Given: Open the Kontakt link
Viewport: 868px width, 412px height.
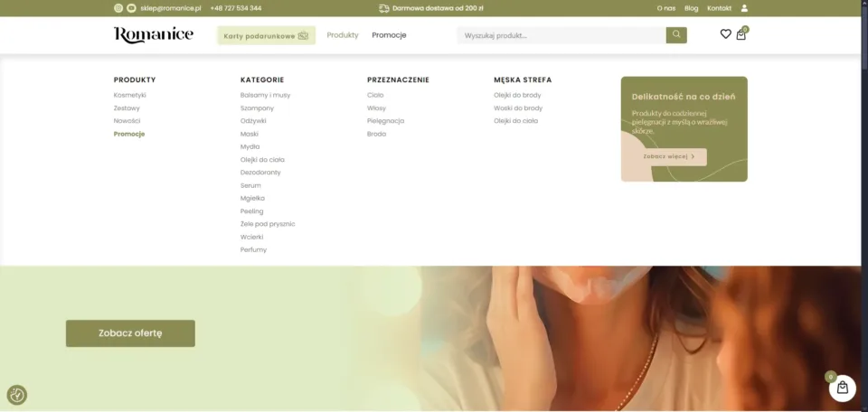Looking at the screenshot, I should (x=719, y=8).
